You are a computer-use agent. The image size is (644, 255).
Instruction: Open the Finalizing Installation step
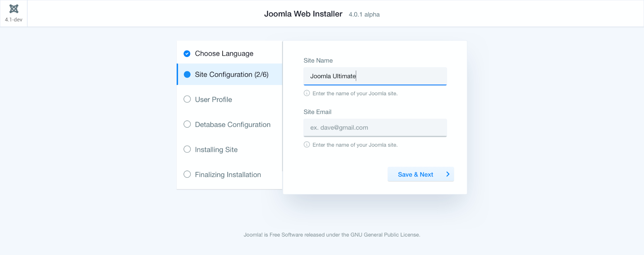[229, 175]
